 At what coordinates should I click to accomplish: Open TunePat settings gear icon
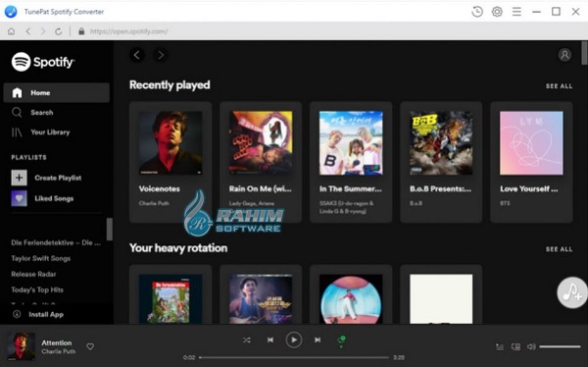497,12
